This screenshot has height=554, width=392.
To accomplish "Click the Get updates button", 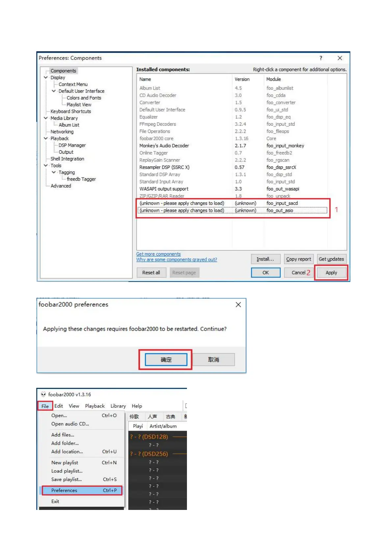I will click(331, 259).
